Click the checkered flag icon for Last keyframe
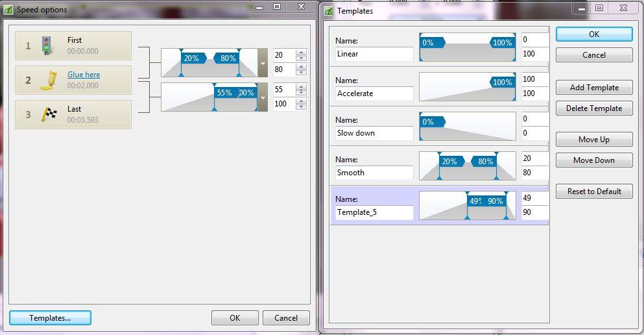This screenshot has height=335, width=644. (49, 114)
